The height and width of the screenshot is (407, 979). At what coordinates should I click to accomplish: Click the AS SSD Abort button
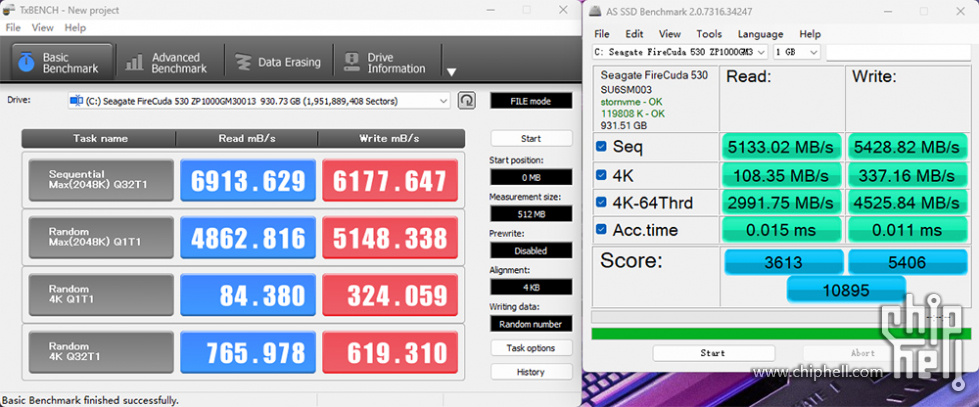point(863,353)
